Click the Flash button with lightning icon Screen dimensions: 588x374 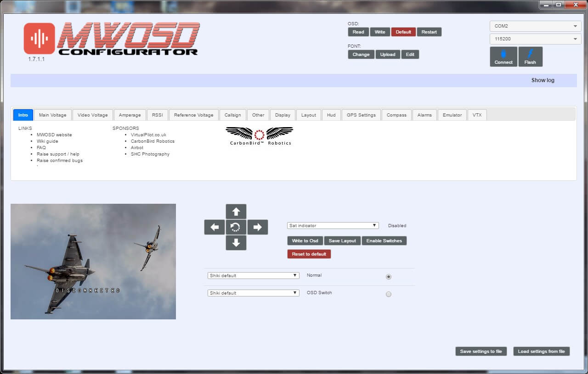pyautogui.click(x=530, y=56)
